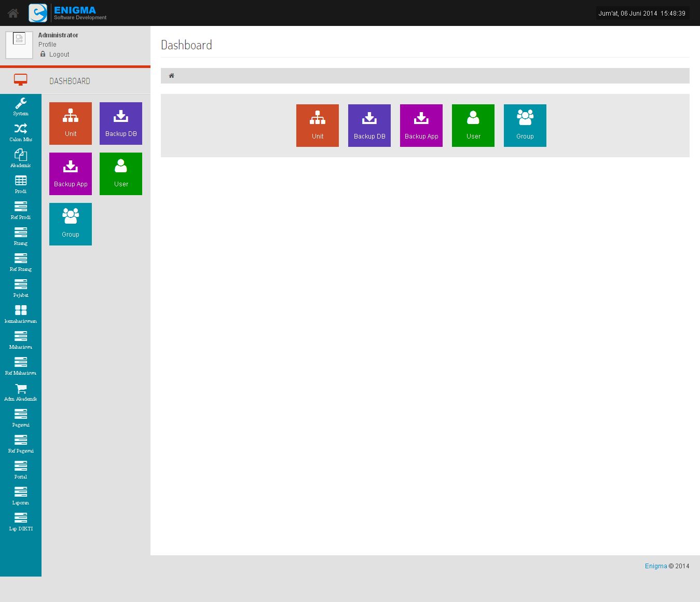Image resolution: width=700 pixels, height=602 pixels.
Task: Open Lap DIKTI in sidebar
Action: [21, 522]
